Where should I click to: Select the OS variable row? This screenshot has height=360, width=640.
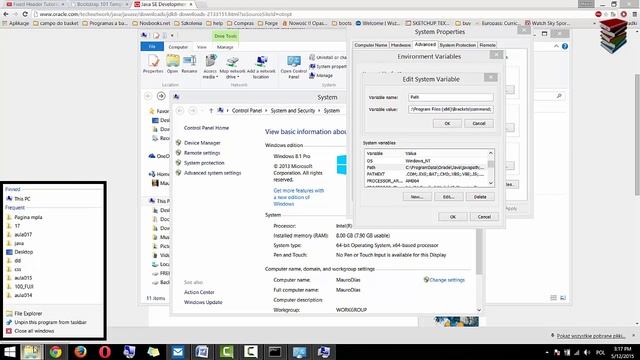426,161
